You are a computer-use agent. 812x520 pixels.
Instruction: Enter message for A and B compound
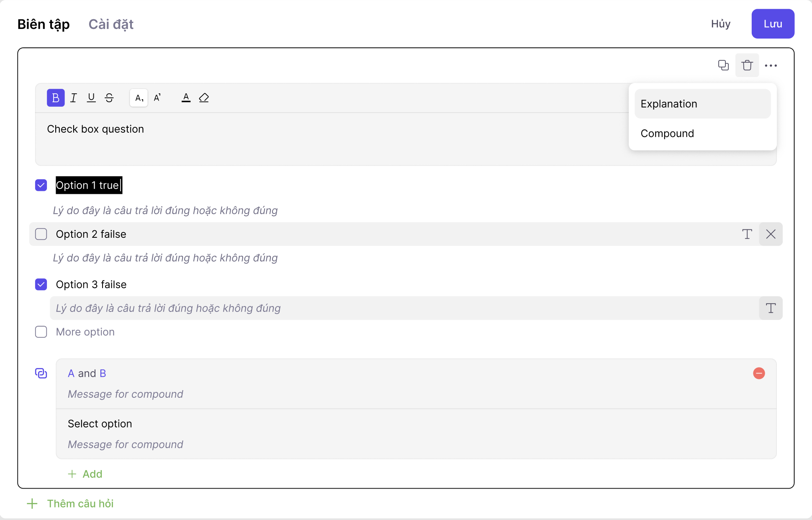coord(126,394)
